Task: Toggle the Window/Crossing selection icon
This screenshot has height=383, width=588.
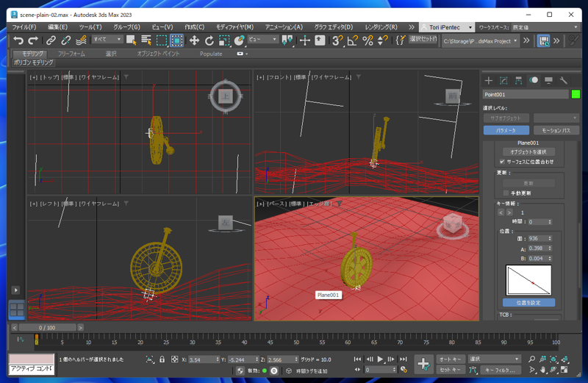Action: pyautogui.click(x=176, y=40)
